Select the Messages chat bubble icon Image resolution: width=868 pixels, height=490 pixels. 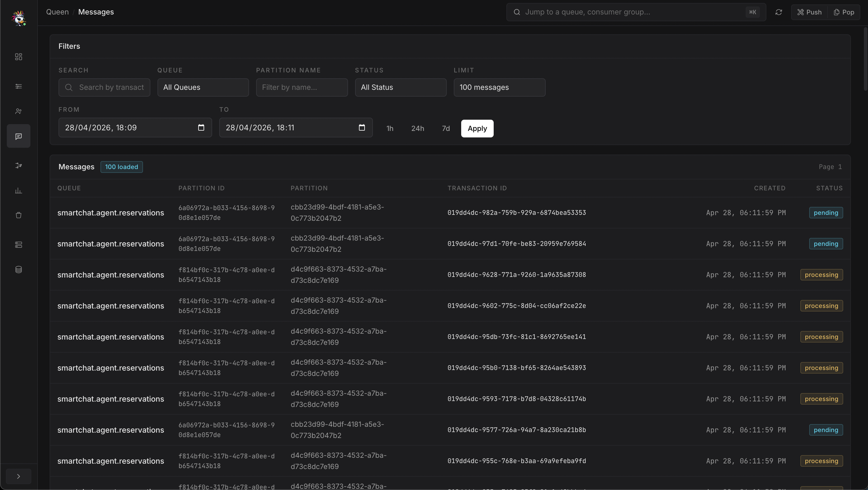(18, 136)
